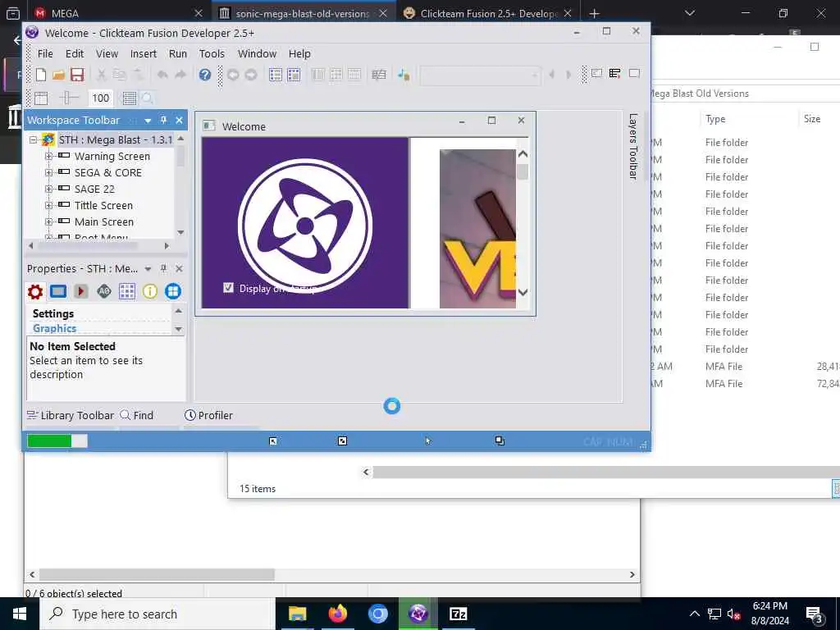The image size is (840, 630).
Task: Open the Properties panel options dropdown arrow
Action: point(148,269)
